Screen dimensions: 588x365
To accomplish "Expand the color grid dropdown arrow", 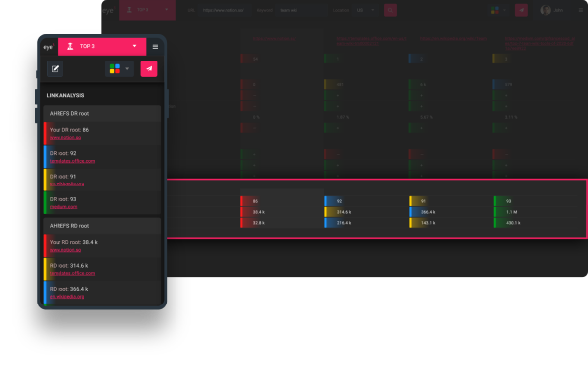I will tap(127, 69).
